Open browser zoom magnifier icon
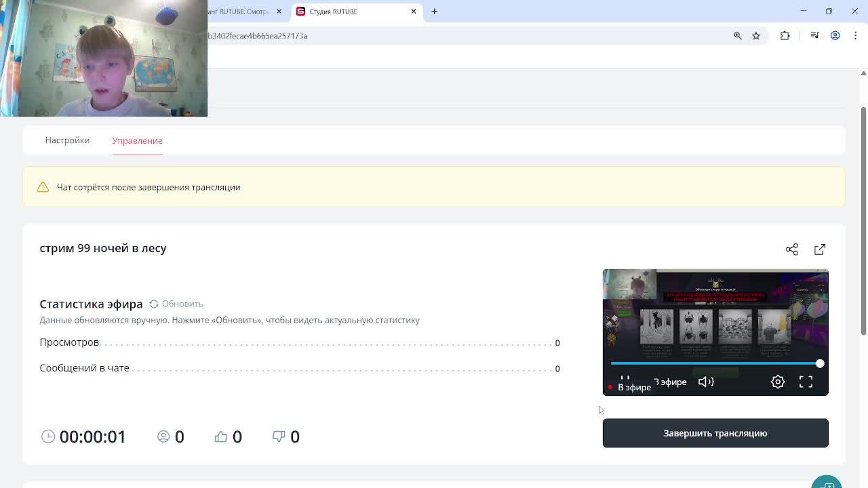The width and height of the screenshot is (868, 488). (738, 36)
